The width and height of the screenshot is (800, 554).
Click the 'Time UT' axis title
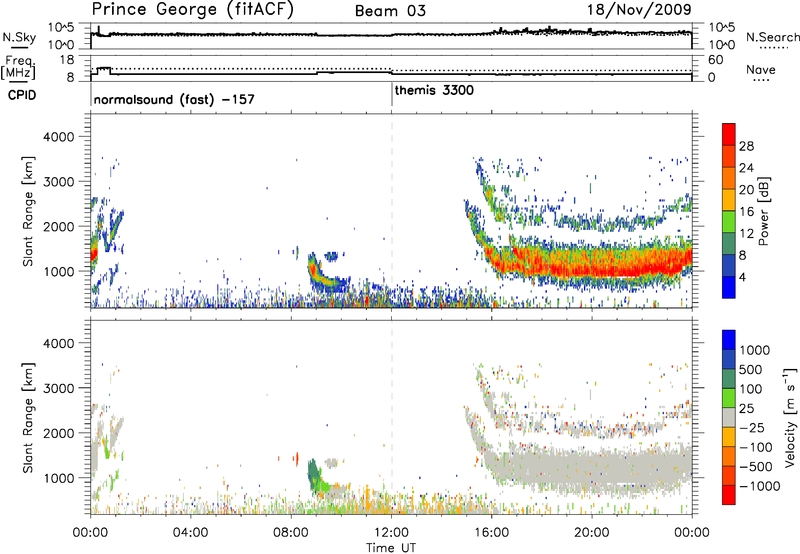(391, 547)
